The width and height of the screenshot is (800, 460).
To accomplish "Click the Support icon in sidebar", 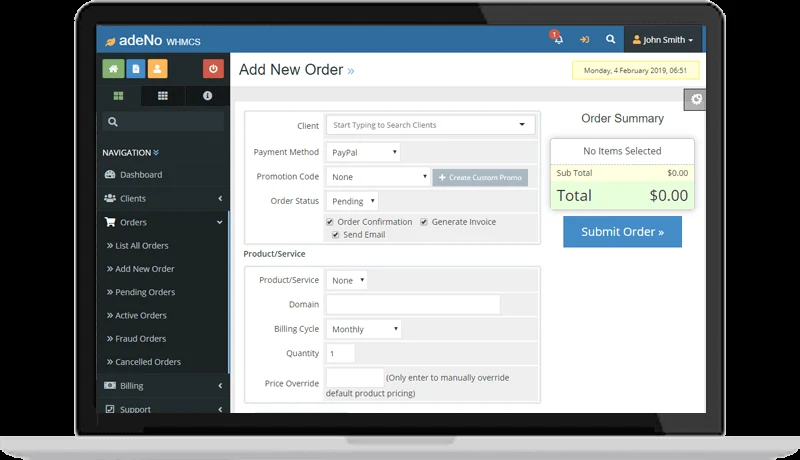I will (x=110, y=409).
